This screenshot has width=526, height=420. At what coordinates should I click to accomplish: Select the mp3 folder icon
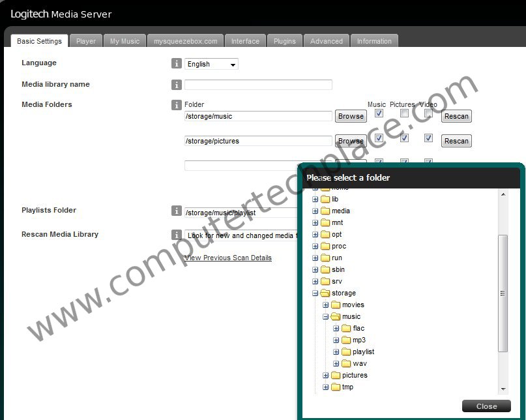346,340
